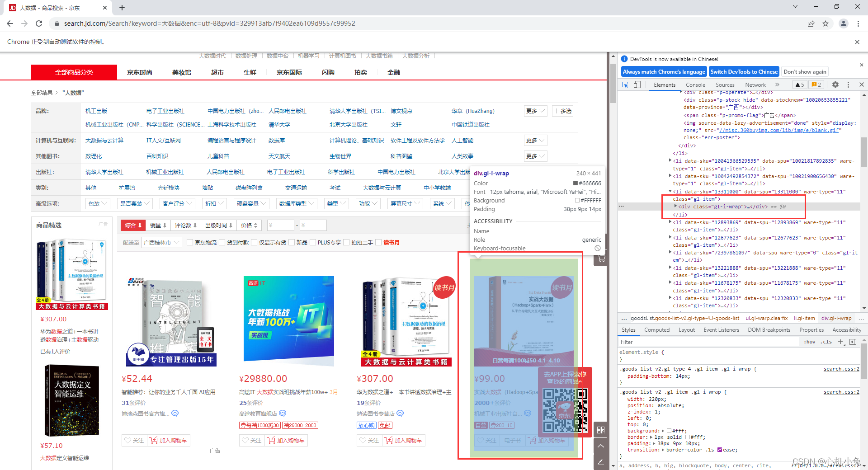This screenshot has width=868, height=470.
Task: Click the border #fff color swatch
Action: coord(688,437)
